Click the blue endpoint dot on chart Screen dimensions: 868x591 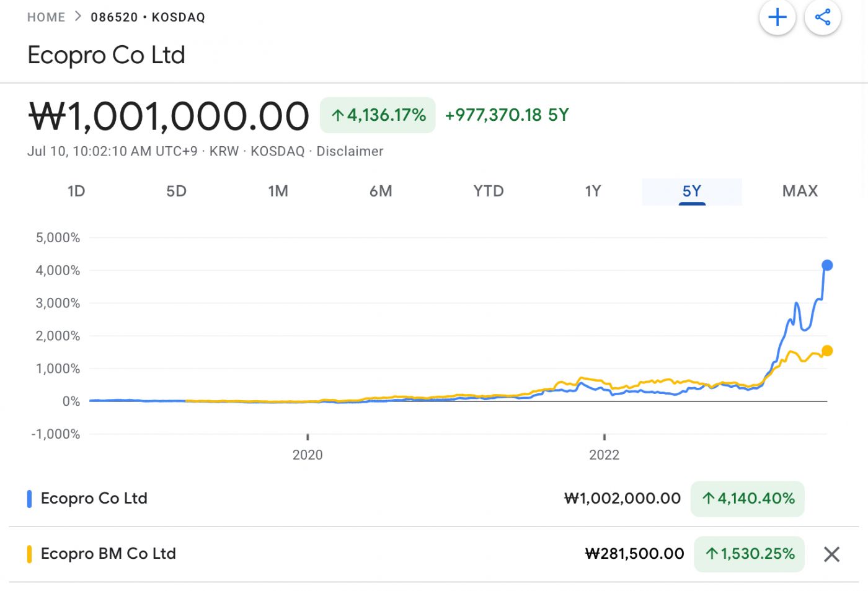[x=826, y=265]
